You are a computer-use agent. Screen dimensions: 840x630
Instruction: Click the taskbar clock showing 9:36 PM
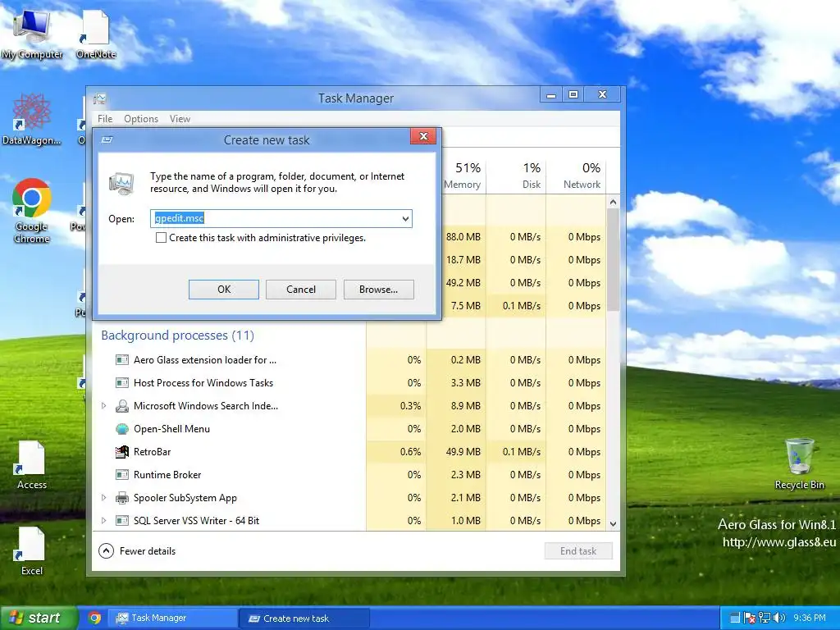point(810,619)
